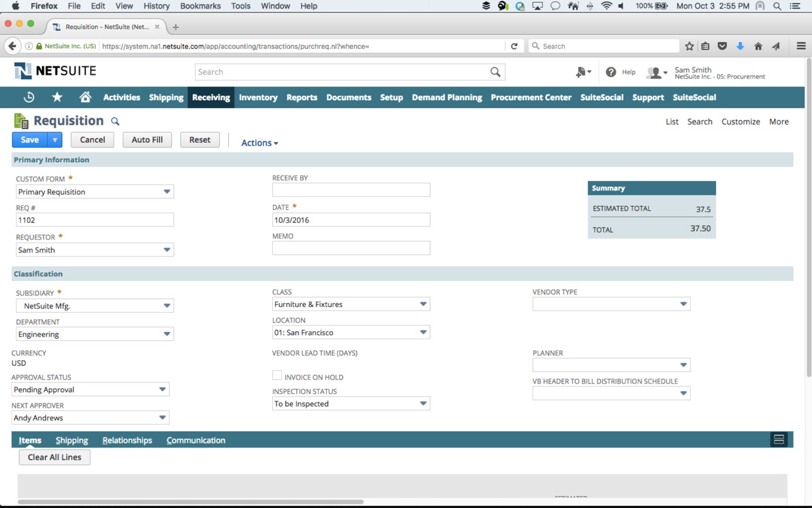Open the Approval Status dropdown

coord(162,389)
